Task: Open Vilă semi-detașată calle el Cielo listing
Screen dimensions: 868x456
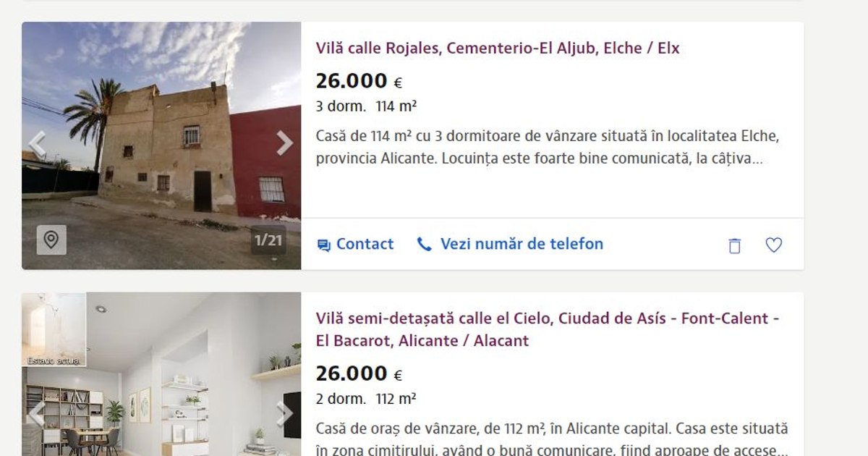Action: pos(548,329)
